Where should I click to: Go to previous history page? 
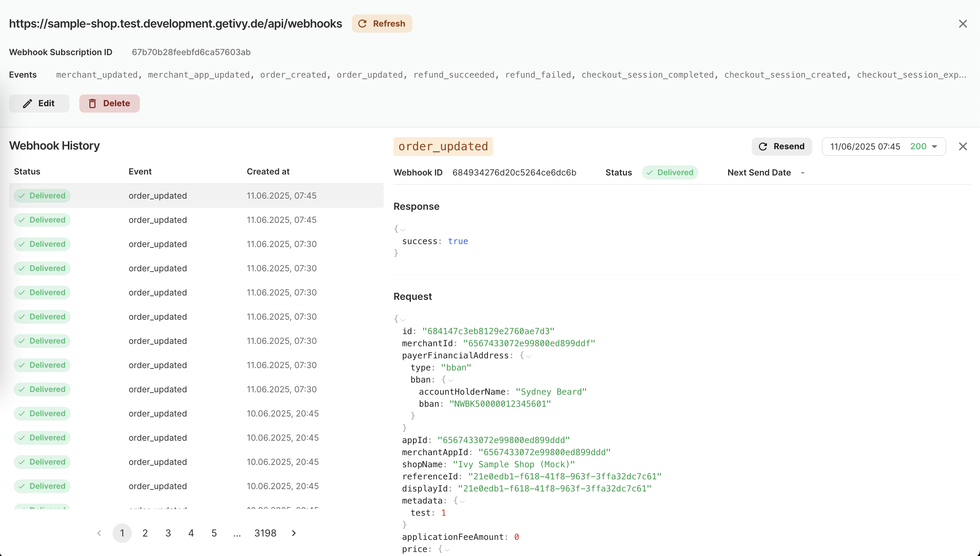coord(99,533)
